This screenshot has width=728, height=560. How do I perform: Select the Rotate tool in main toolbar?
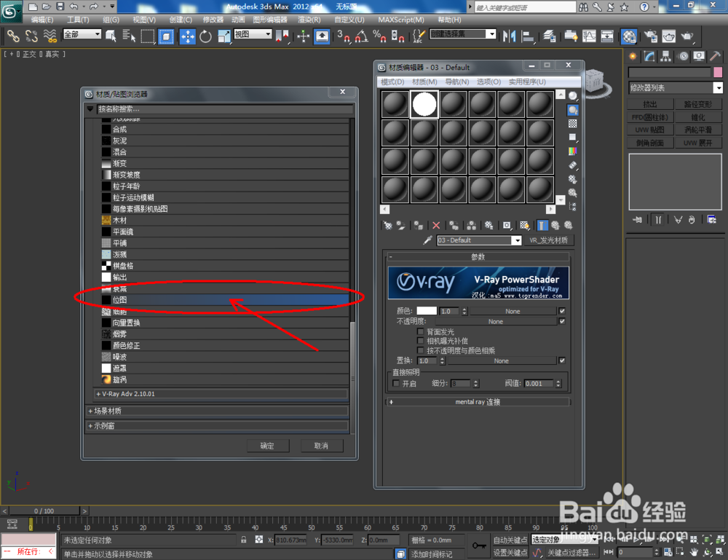[206, 36]
